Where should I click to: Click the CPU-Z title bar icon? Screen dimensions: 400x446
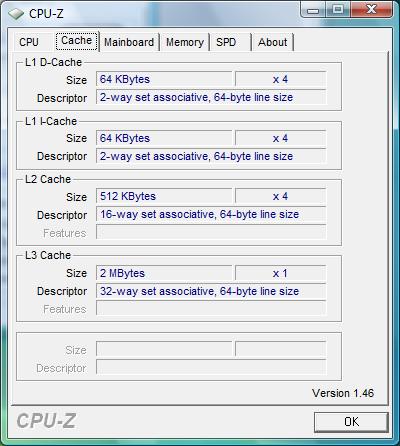[x=16, y=14]
